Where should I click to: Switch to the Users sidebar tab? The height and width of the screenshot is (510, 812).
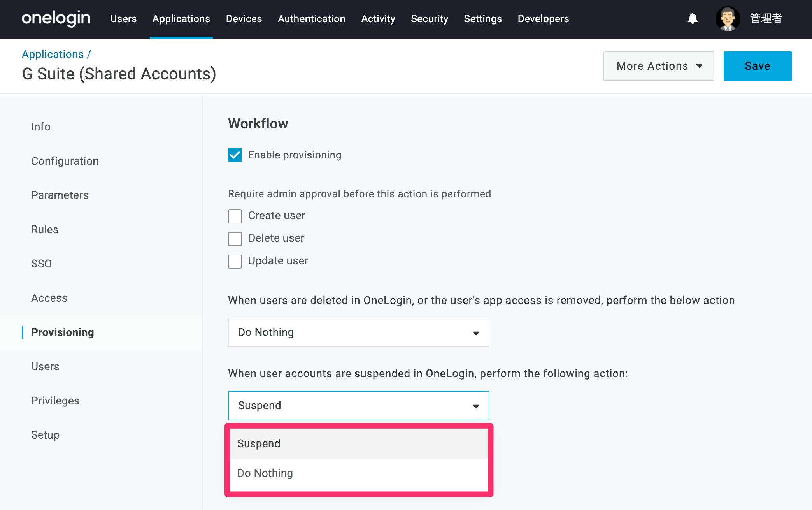(x=45, y=366)
